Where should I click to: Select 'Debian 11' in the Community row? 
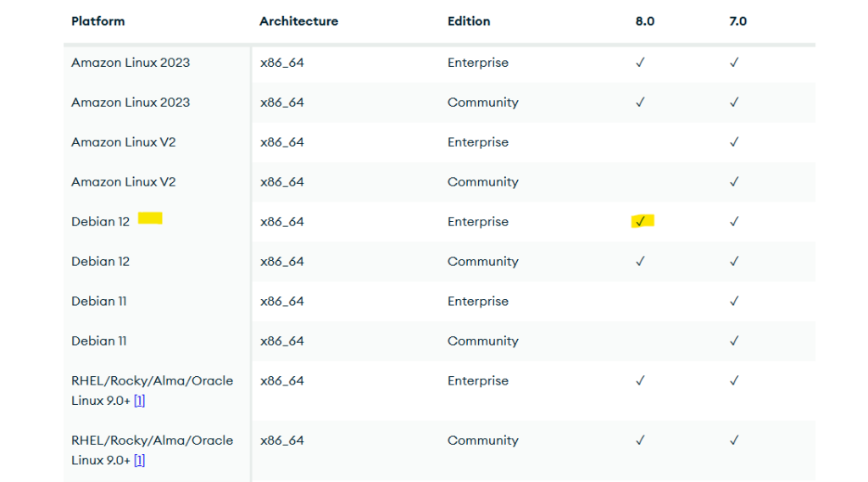(99, 341)
